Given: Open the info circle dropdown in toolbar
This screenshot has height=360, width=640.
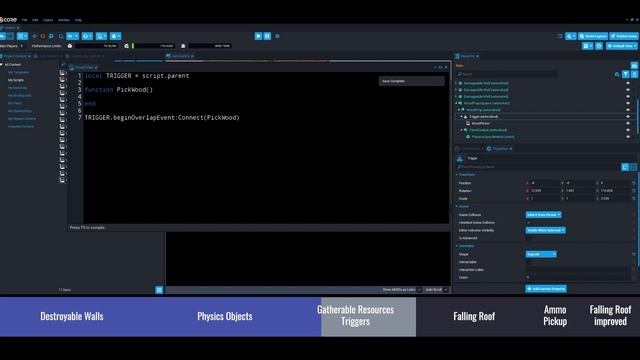Looking at the screenshot, I should [x=87, y=36].
